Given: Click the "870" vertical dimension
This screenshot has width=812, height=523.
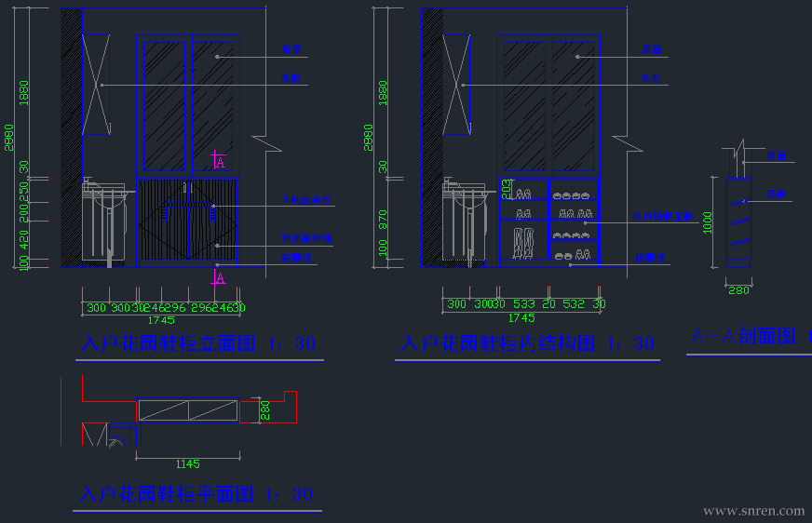Looking at the screenshot, I should click(x=383, y=220).
